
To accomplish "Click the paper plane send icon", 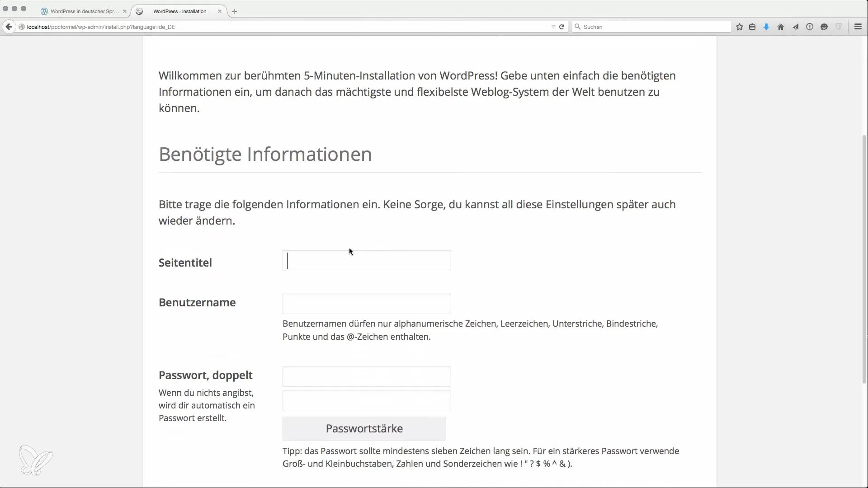I will pyautogui.click(x=795, y=27).
